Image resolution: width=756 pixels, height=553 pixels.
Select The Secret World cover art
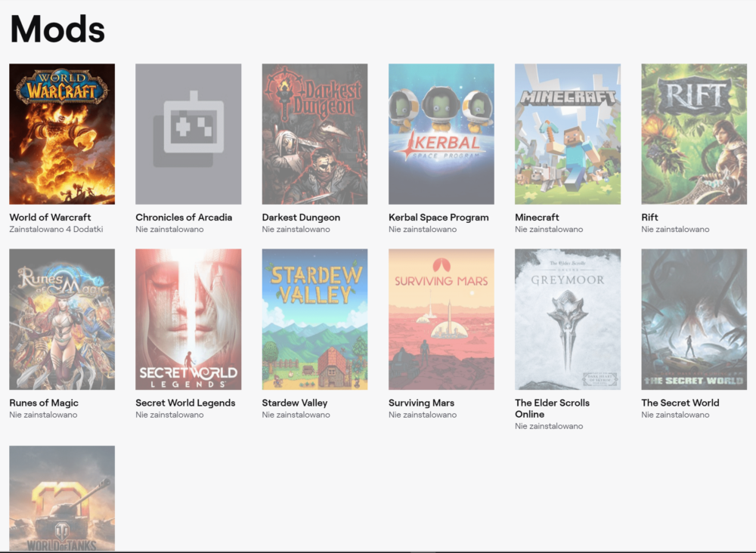(x=694, y=320)
